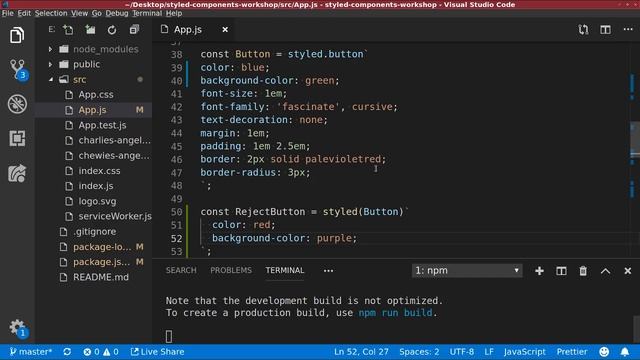The height and width of the screenshot is (360, 640).
Task: Open serviceWorker.js file
Action: 93,216
